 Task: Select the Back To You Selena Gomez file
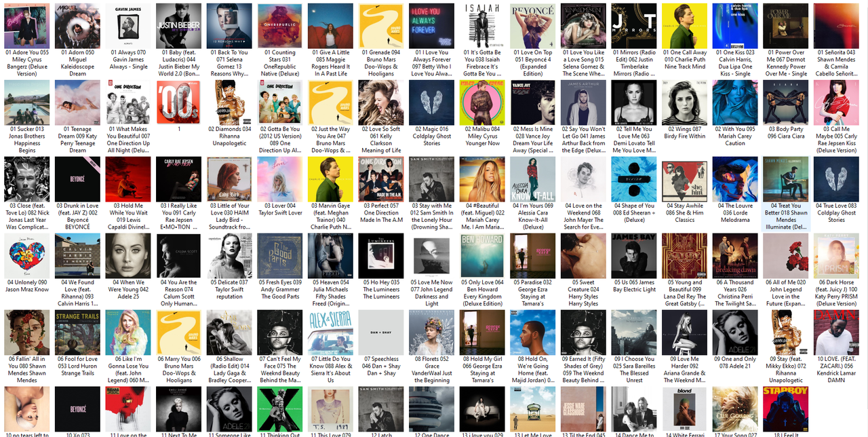click(229, 41)
